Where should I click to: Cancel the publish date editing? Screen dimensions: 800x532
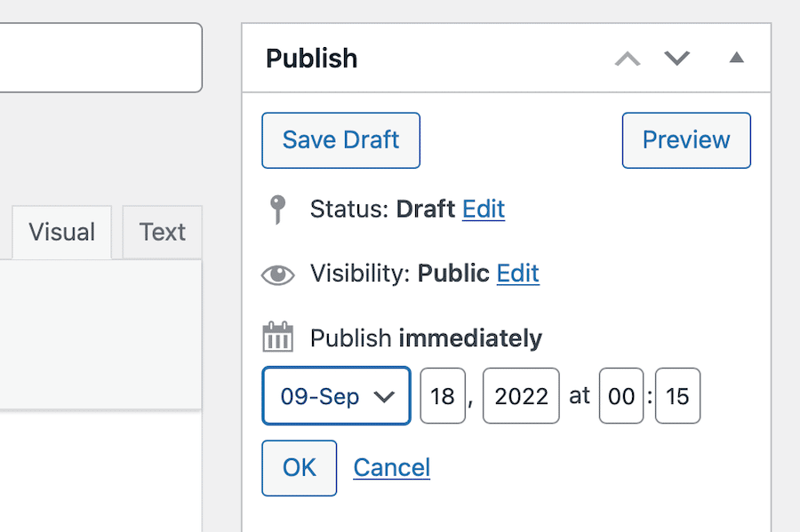coord(391,468)
